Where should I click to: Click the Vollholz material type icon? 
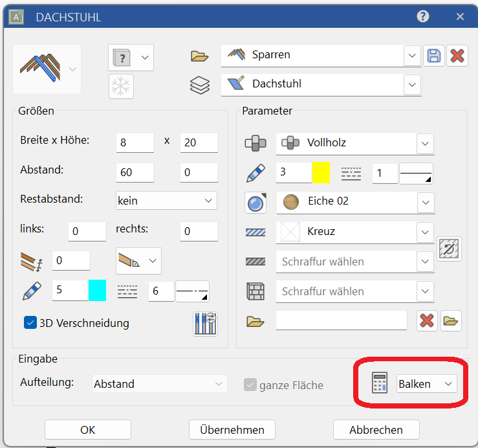pos(255,143)
